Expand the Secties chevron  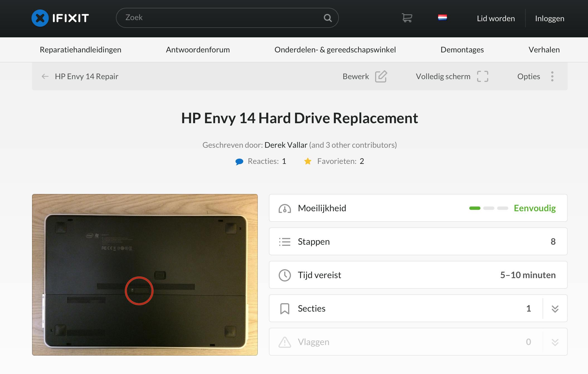coord(555,309)
